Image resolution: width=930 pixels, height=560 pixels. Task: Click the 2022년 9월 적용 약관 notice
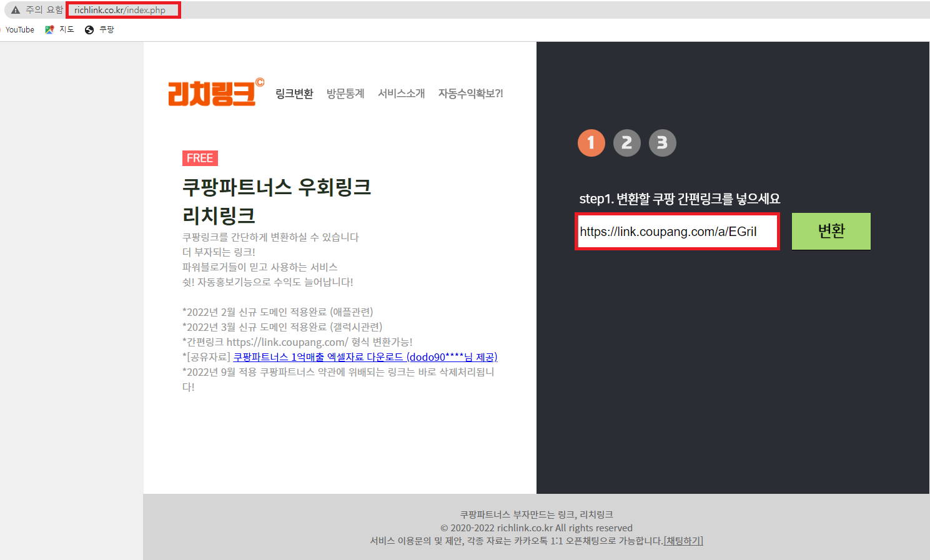click(x=338, y=379)
